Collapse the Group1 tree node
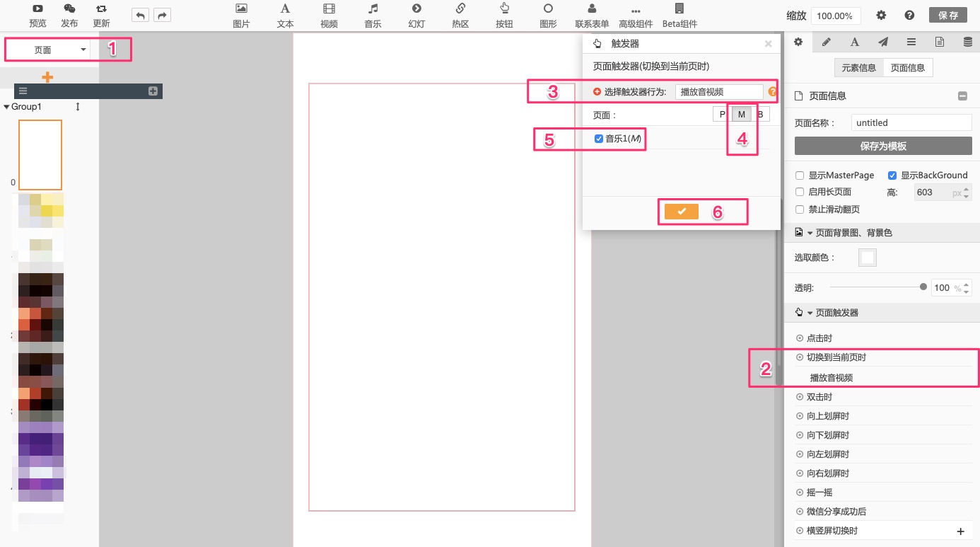Viewport: 980px width, 547px height. pos(7,107)
